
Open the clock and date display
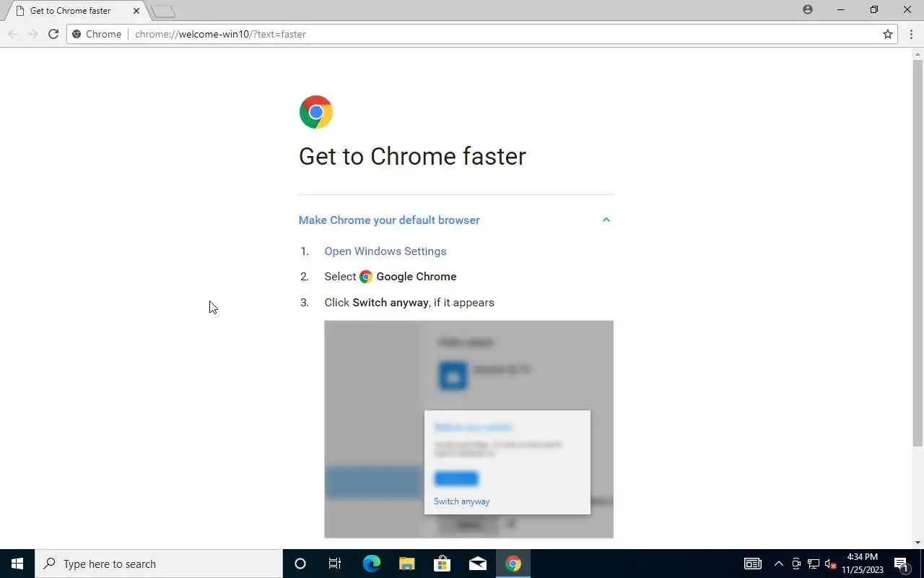tap(863, 564)
